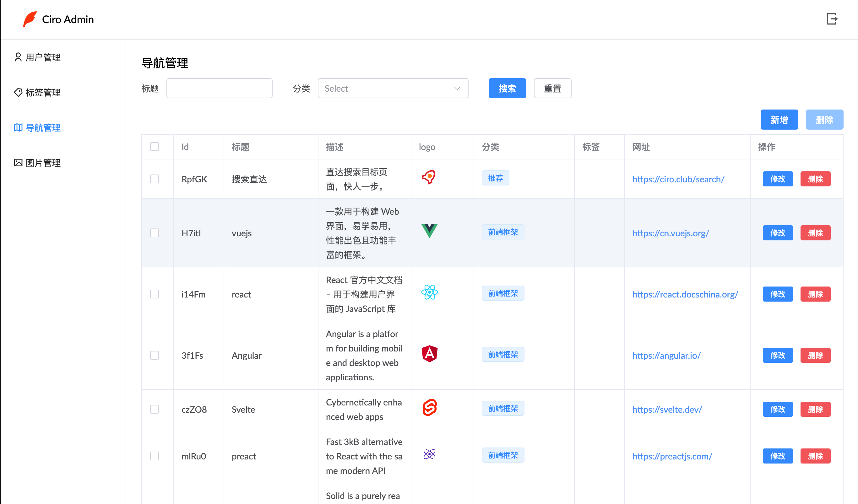Click the blue 搜索 button
The height and width of the screenshot is (504, 858).
point(507,88)
